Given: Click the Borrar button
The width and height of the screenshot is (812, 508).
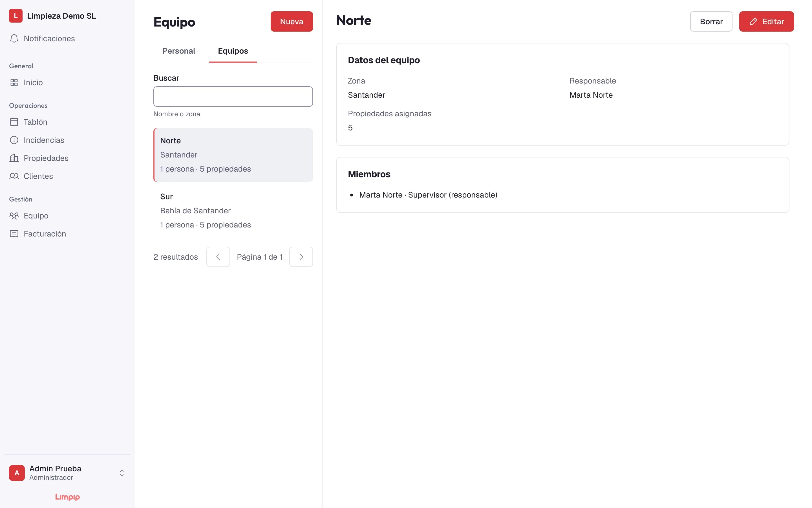Looking at the screenshot, I should (x=711, y=21).
